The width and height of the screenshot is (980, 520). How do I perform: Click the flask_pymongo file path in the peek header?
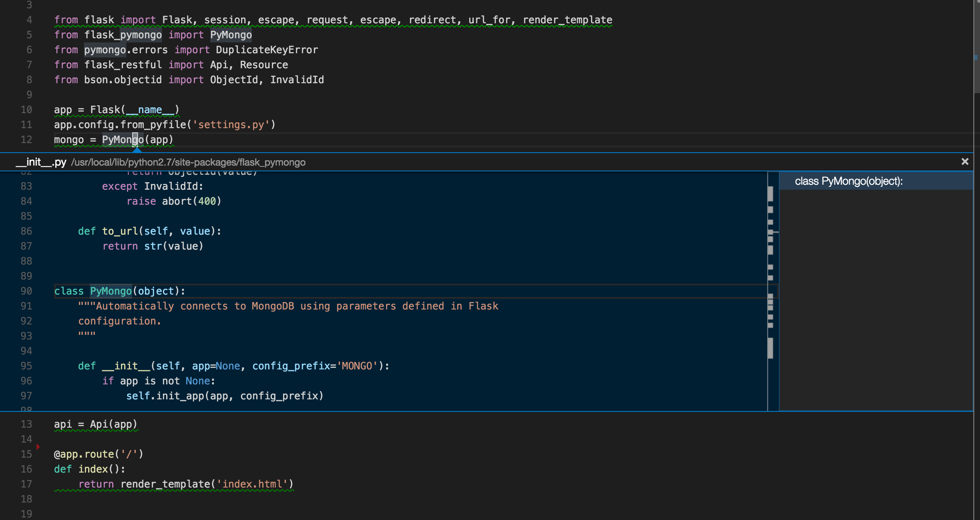pos(189,163)
